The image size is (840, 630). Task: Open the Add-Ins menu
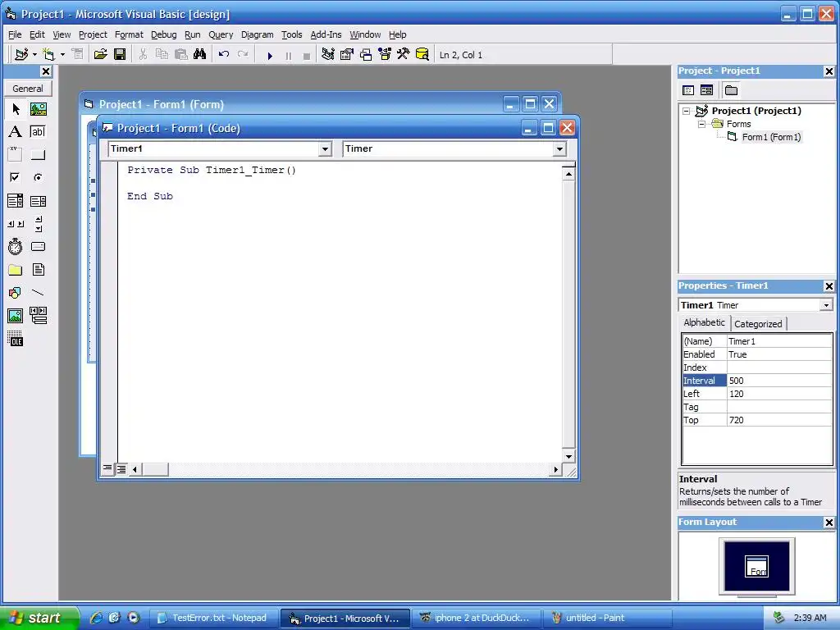click(x=326, y=34)
